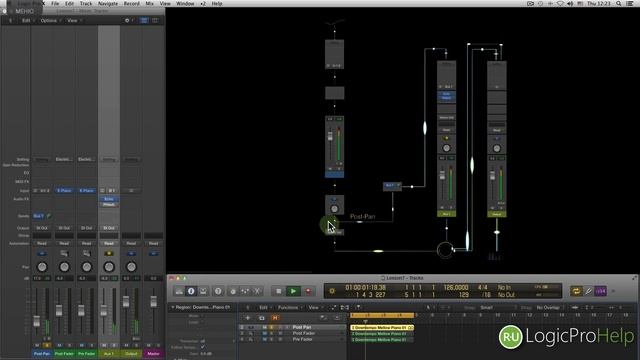640x360 pixels.
Task: Open the Notification Center icon in menu bar
Action: (x=630, y=3)
